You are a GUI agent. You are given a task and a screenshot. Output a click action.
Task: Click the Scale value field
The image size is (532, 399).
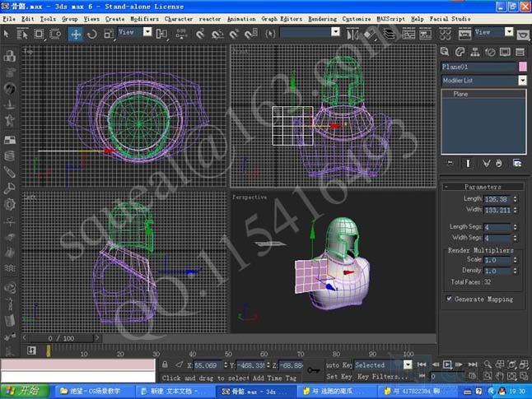497,260
